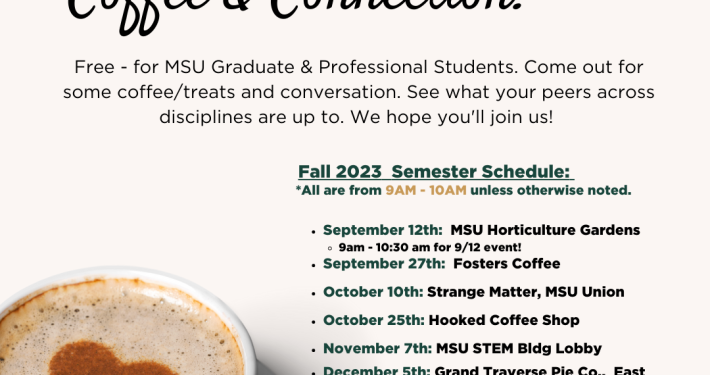Select the December 5th date label

click(x=376, y=370)
